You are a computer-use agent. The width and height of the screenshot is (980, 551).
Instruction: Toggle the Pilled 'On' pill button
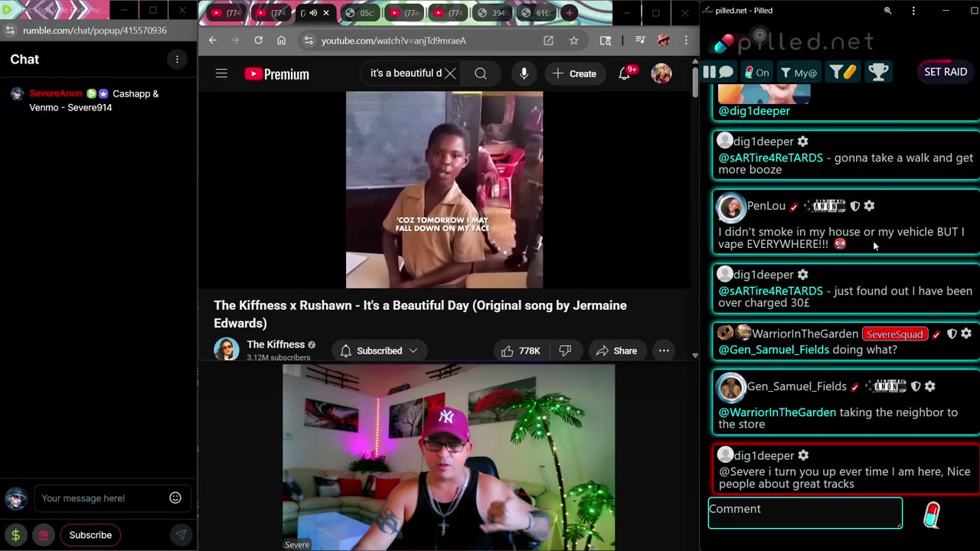pyautogui.click(x=757, y=73)
